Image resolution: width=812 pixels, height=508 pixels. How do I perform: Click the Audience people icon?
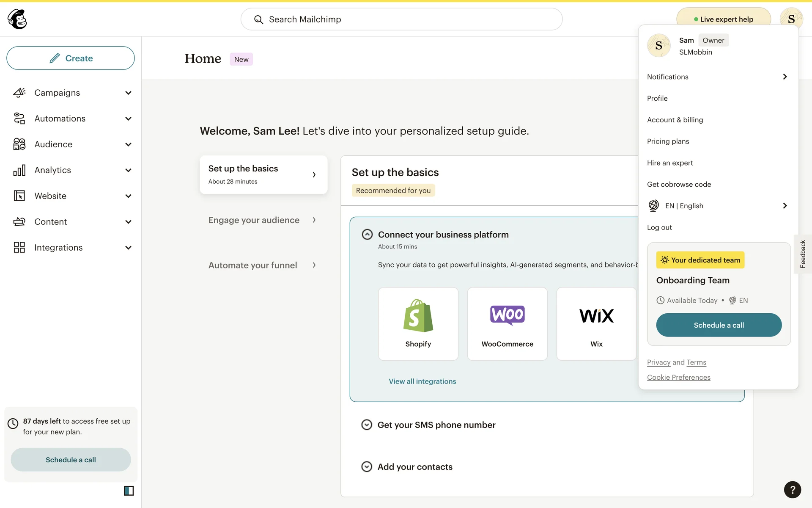coord(19,144)
